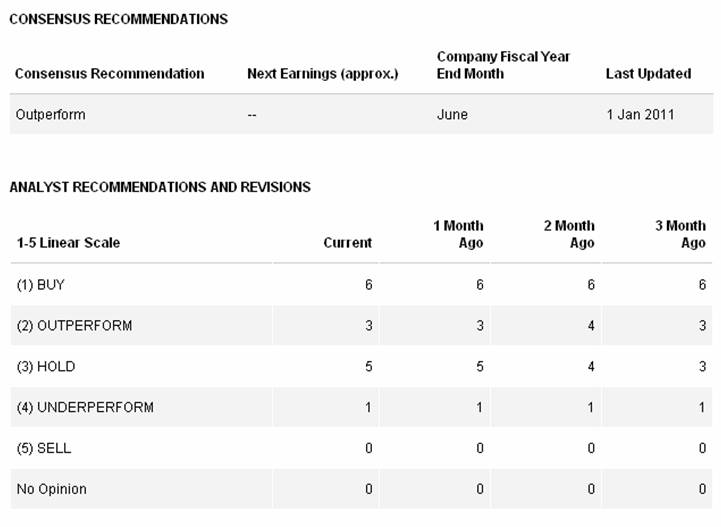The width and height of the screenshot is (721, 527).
Task: Click the Company Fiscal Year End Month header
Action: coord(503,65)
